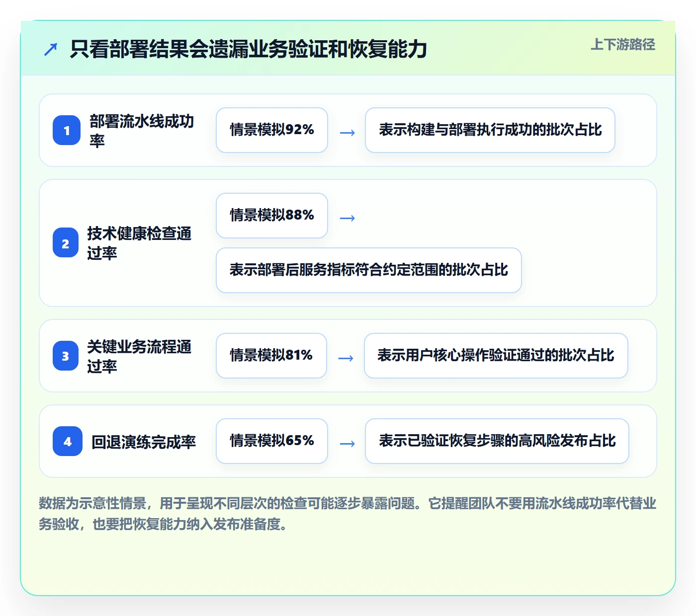The width and height of the screenshot is (696, 616).
Task: Click the numbered badge 2
Action: [x=66, y=243]
